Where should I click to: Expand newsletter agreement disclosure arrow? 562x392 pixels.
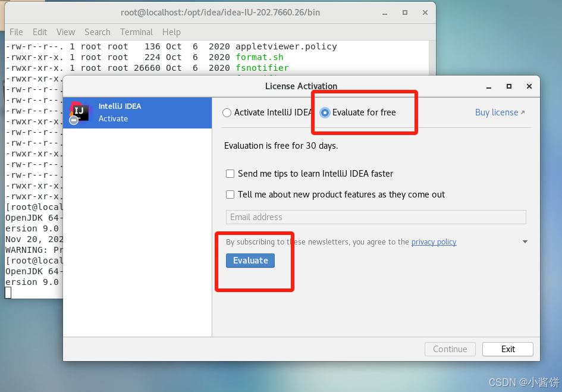525,242
